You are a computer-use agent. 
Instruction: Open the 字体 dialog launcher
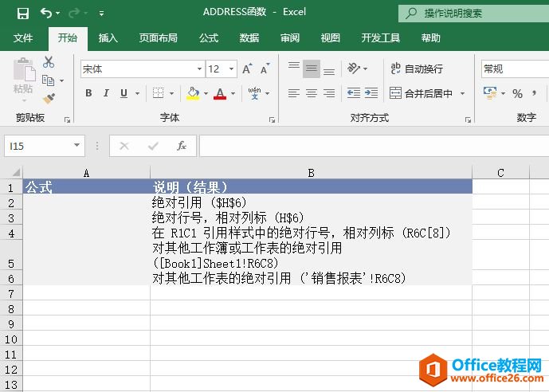pos(272,120)
